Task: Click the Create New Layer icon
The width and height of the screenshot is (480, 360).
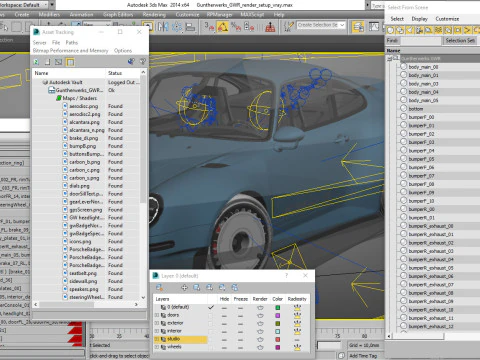Action: [x=159, y=287]
